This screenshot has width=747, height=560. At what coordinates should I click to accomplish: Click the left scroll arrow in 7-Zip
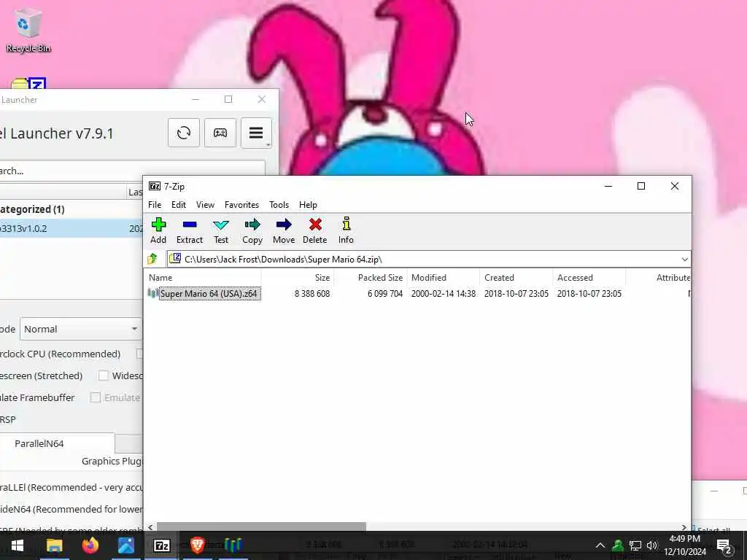point(150,527)
